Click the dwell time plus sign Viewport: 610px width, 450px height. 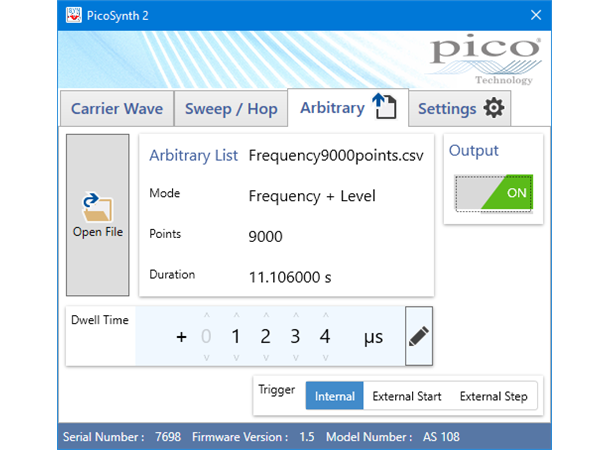pos(181,337)
